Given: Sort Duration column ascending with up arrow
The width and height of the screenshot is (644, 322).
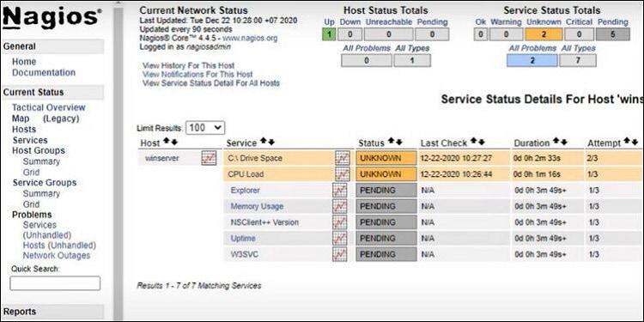Looking at the screenshot, I should [556, 142].
